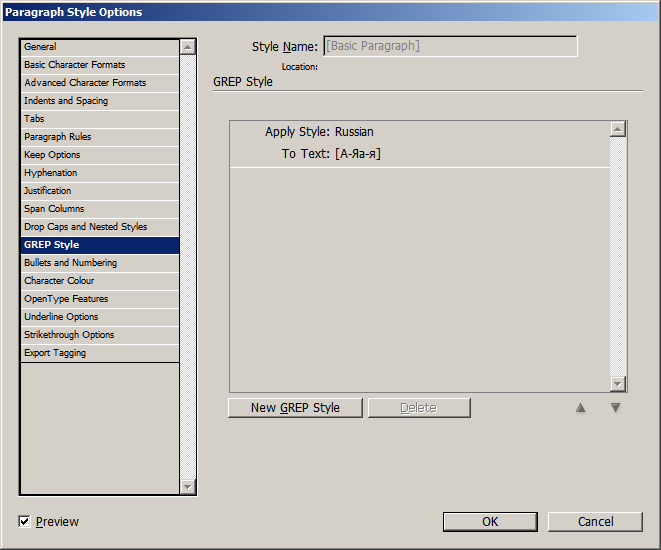Select Character Colour category
This screenshot has height=550, width=661.
(x=100, y=281)
